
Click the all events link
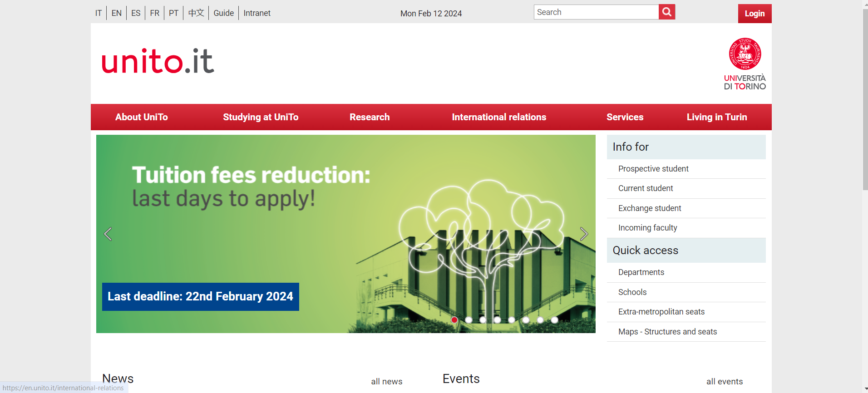click(x=725, y=382)
